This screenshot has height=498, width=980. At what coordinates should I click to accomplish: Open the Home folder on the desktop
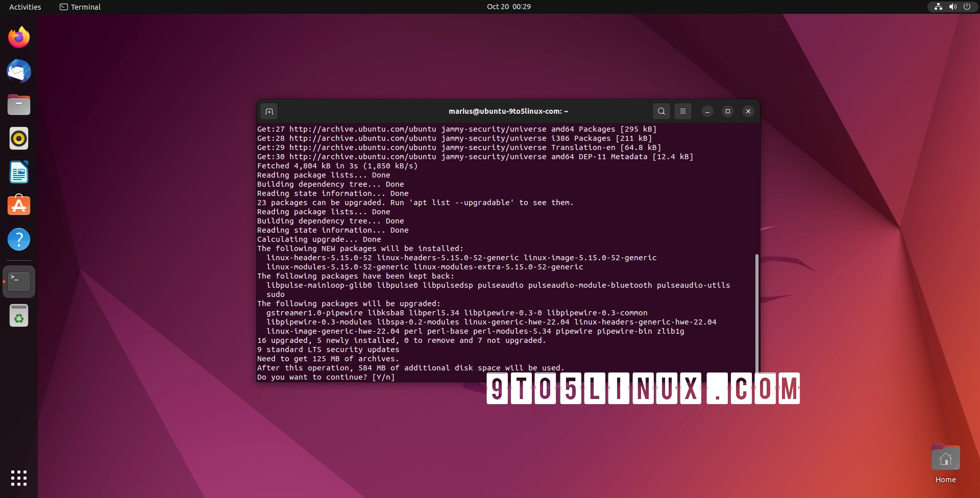(x=945, y=458)
